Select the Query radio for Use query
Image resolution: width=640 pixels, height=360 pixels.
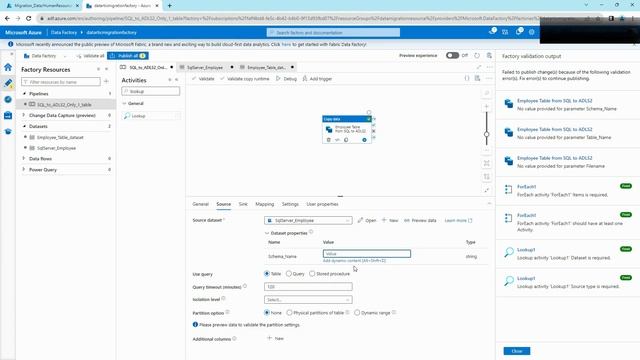pos(289,273)
